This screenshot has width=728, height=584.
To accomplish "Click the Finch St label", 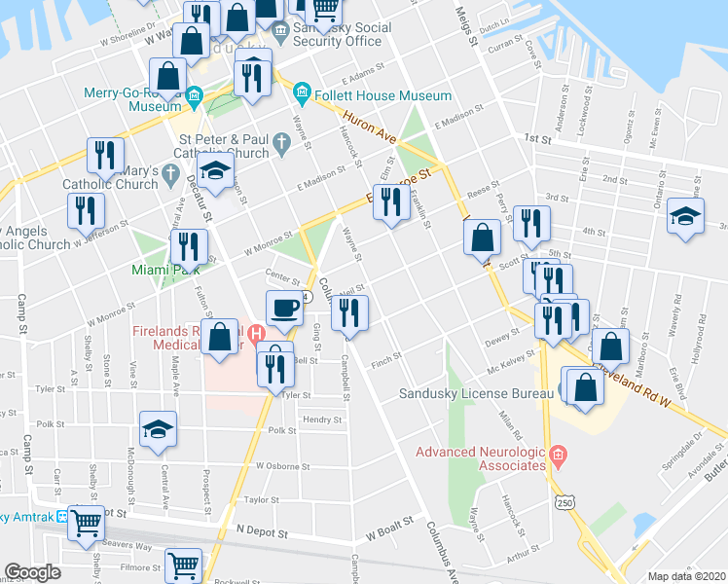I will [386, 360].
